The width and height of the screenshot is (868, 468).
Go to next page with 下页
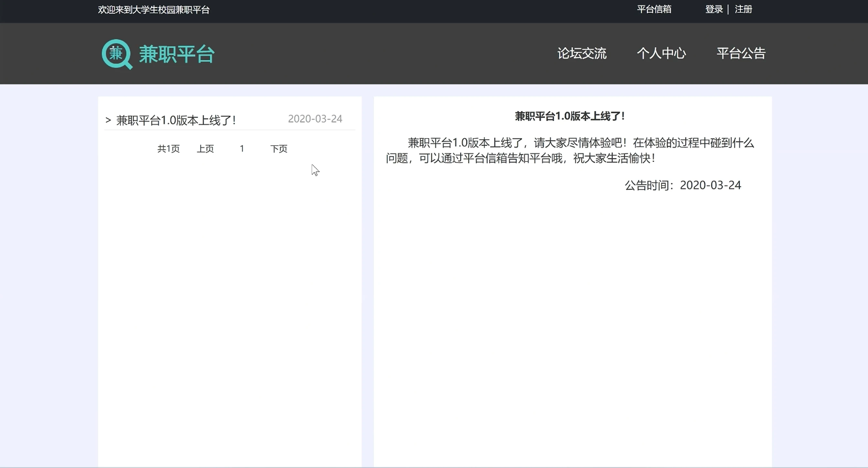tap(279, 149)
